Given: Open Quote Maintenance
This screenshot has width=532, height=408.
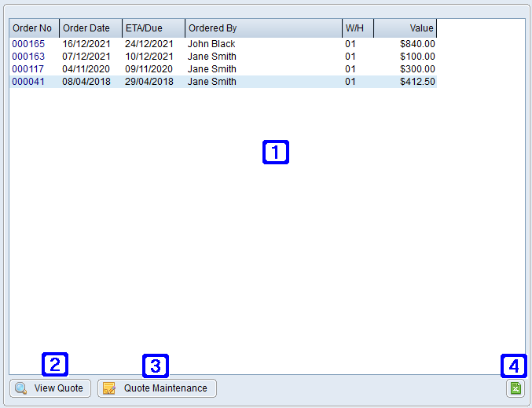Looking at the screenshot, I should (156, 388).
